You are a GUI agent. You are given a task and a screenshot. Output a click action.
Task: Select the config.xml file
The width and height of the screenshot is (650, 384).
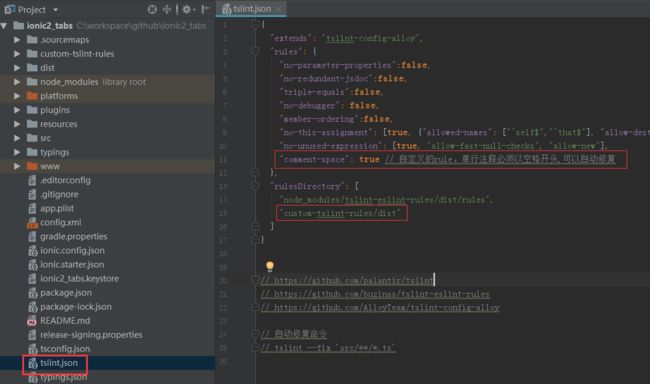[x=61, y=223]
